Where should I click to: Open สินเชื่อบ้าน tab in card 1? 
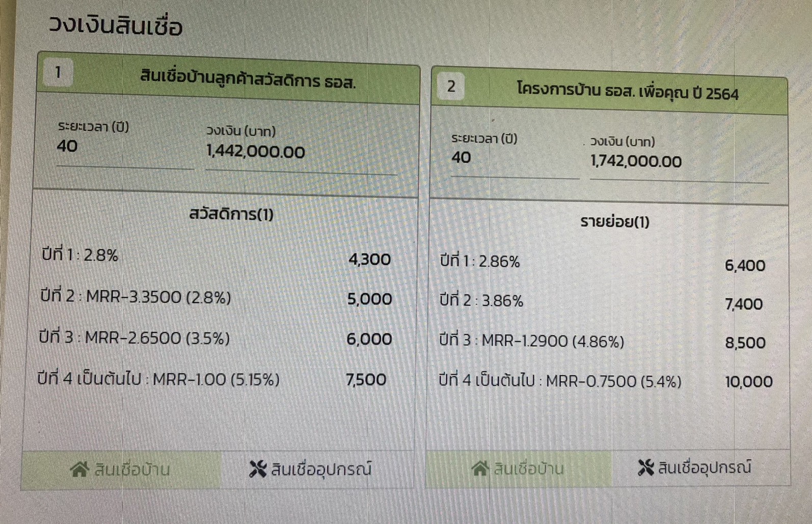121,469
